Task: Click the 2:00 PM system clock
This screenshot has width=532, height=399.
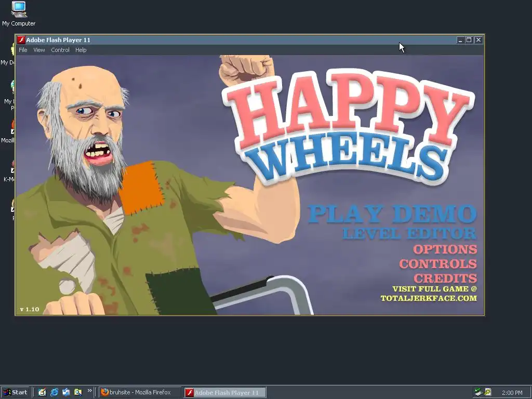Action: [x=512, y=393]
